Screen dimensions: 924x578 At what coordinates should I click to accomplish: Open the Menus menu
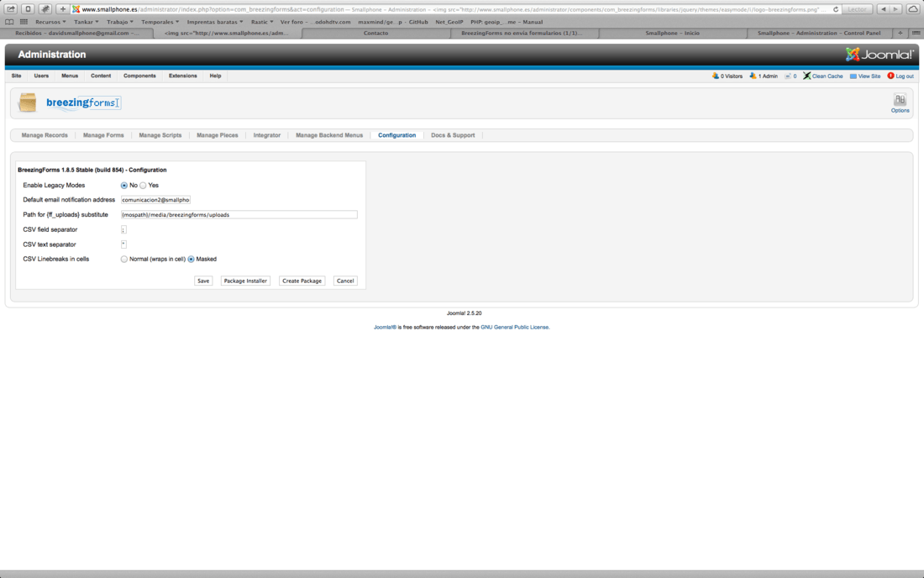tap(70, 76)
